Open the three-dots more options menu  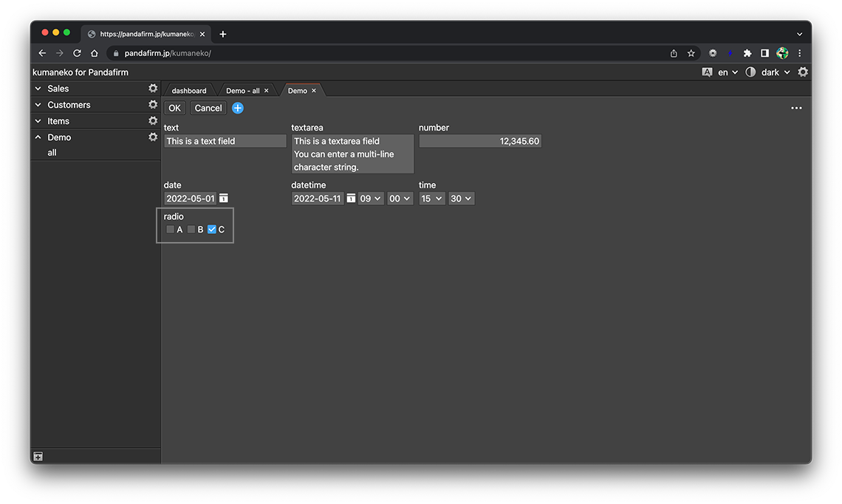coord(796,108)
